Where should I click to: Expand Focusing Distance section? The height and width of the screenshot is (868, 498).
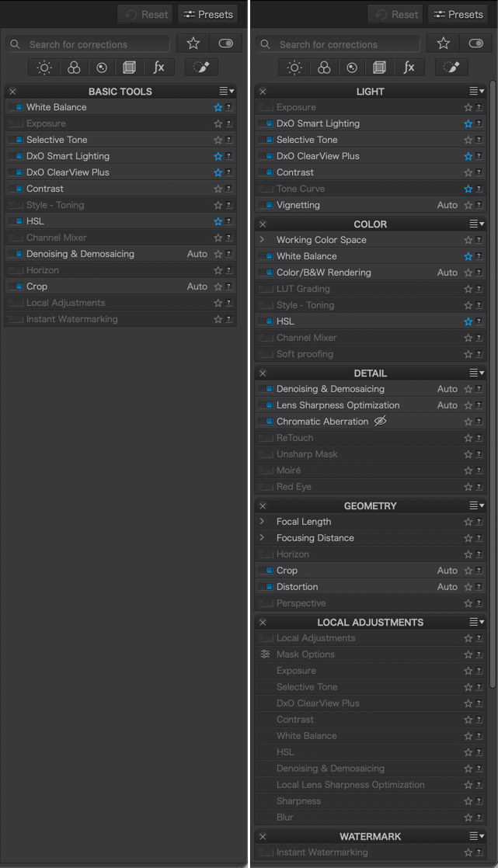click(263, 537)
